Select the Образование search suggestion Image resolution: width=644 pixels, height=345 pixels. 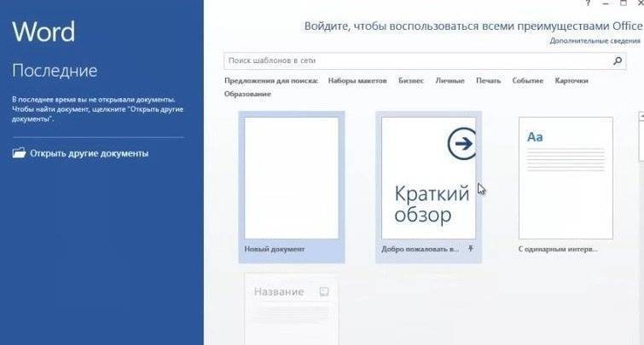click(x=247, y=94)
